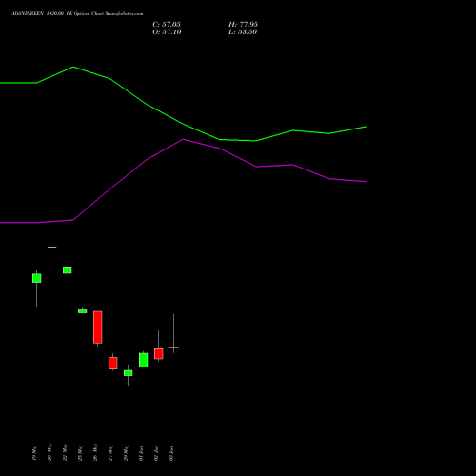The image size is (476, 476).
Task: Click the 20 May flat candle
Action: (52, 248)
